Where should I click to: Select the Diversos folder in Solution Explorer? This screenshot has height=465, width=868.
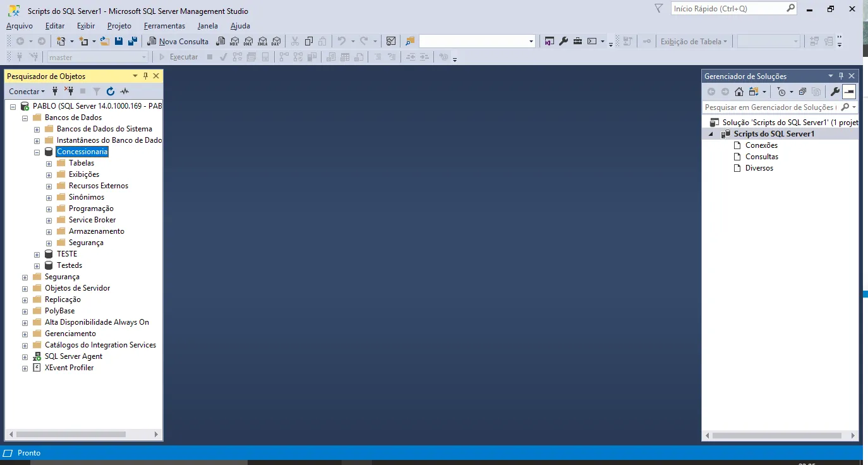tap(759, 168)
